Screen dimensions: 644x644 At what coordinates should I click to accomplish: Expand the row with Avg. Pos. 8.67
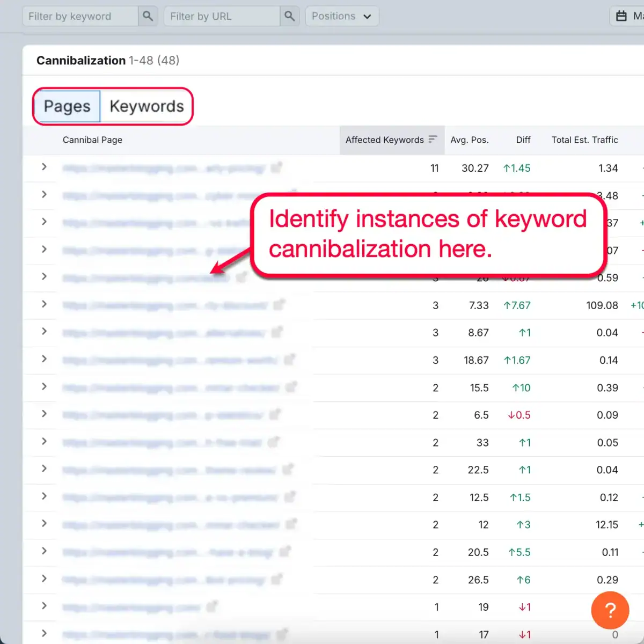point(44,332)
